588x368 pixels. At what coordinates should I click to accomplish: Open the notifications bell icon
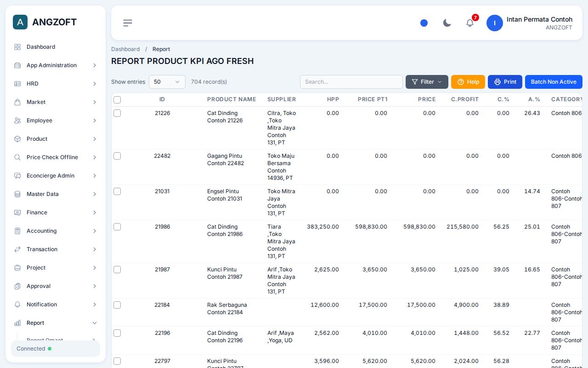pyautogui.click(x=470, y=23)
